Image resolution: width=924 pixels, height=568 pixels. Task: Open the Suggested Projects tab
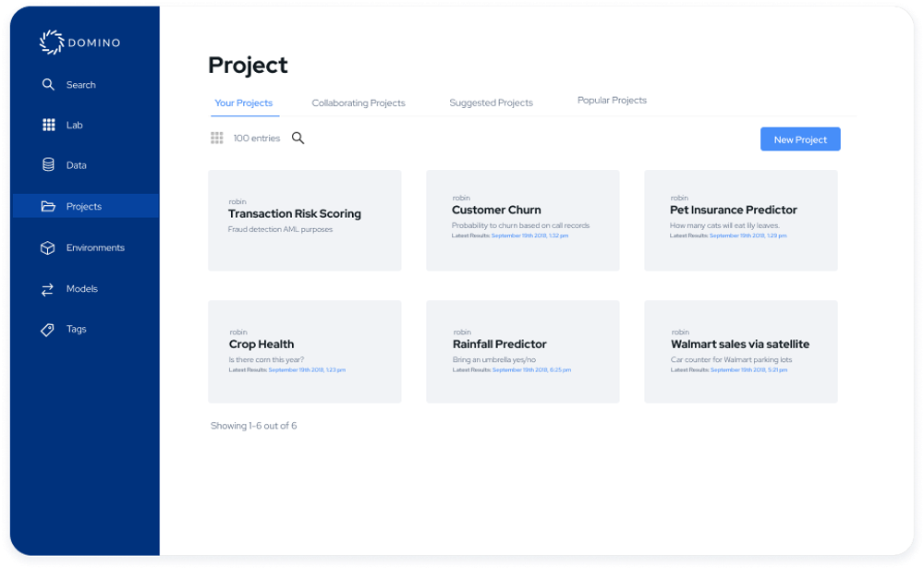pyautogui.click(x=491, y=103)
